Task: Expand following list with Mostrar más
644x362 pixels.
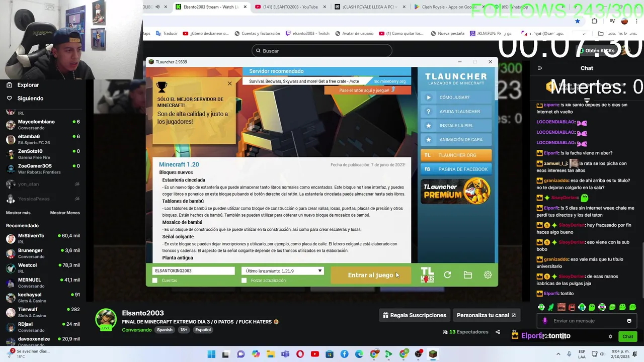Action: (18, 213)
